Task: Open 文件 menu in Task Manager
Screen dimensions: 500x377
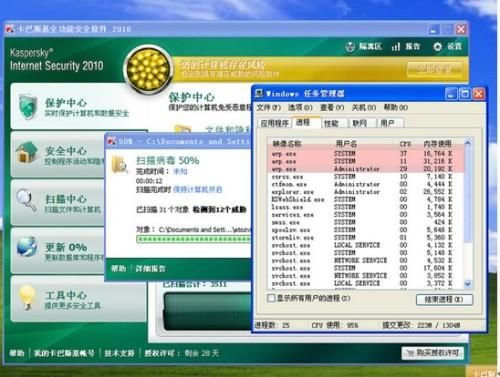Action: pos(268,108)
